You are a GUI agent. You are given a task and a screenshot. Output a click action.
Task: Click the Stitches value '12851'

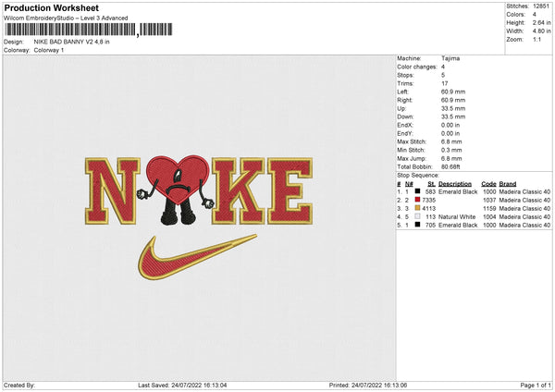point(541,6)
